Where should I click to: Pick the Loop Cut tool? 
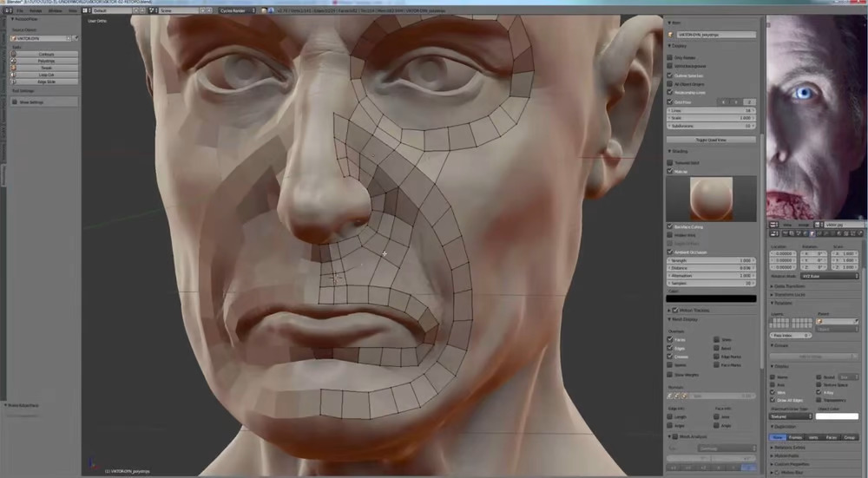46,75
